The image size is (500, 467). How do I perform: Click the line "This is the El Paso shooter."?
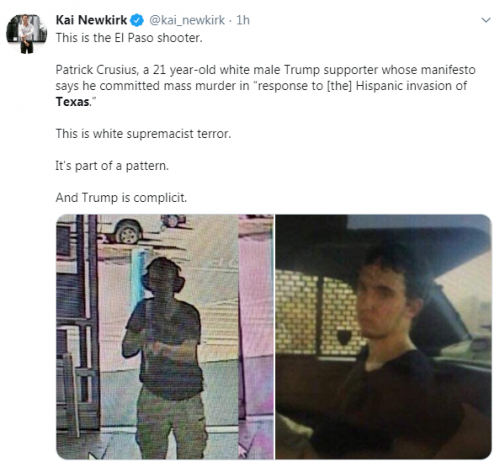pos(129,38)
